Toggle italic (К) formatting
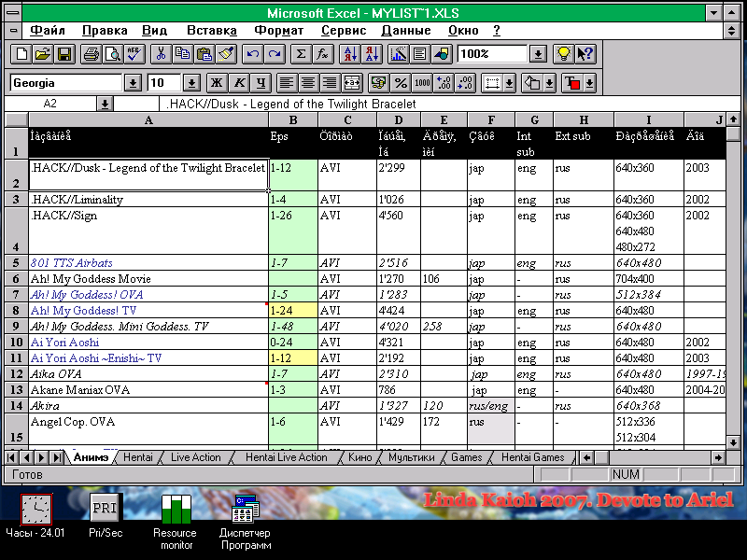This screenshot has width=747, height=560. 239,83
